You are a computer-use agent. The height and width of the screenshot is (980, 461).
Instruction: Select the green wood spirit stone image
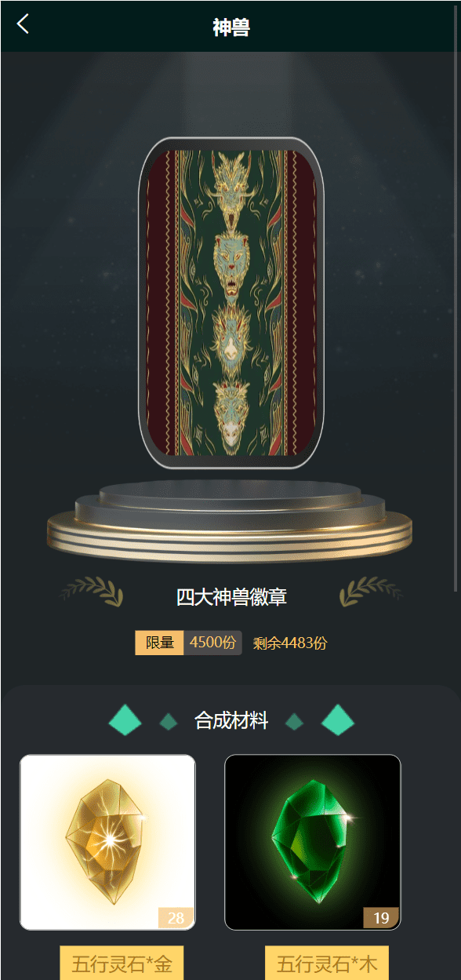click(x=313, y=842)
